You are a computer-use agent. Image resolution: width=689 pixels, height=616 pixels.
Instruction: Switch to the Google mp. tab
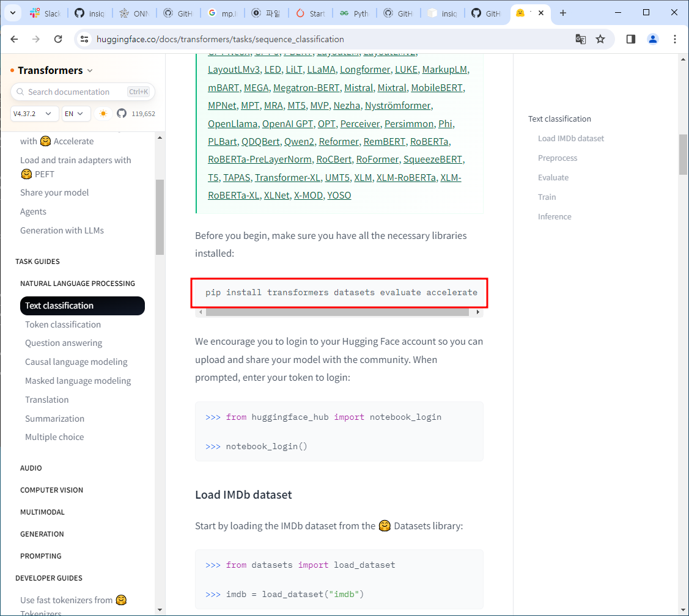[x=223, y=13]
